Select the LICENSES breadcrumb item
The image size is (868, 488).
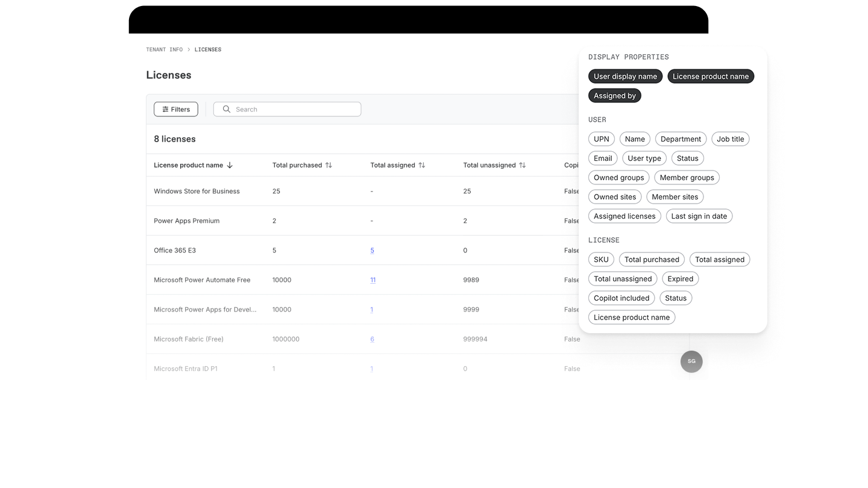click(x=208, y=49)
